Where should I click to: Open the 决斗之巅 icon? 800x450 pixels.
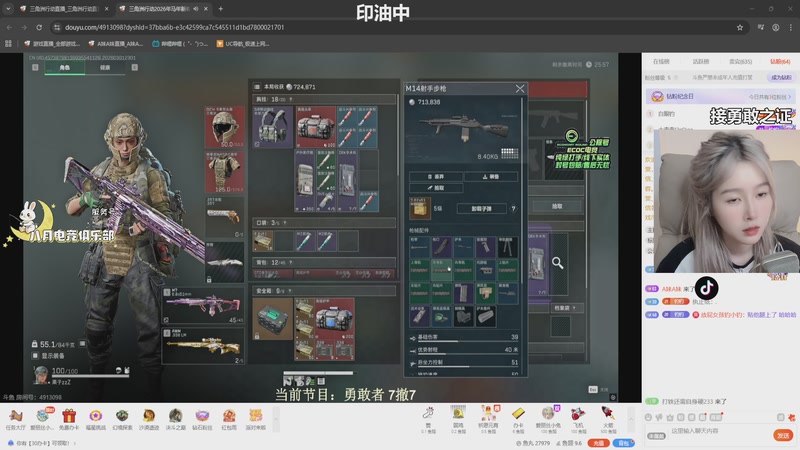[176, 420]
